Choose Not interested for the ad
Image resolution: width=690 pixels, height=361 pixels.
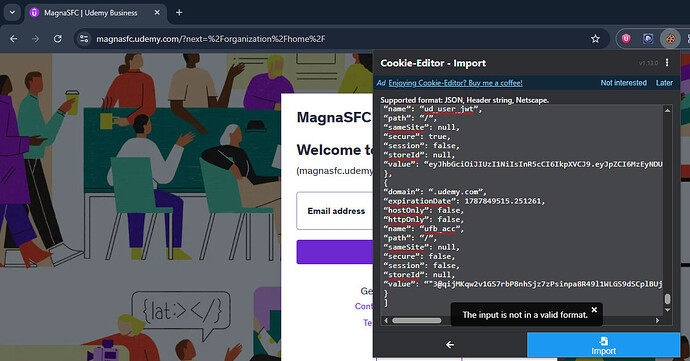tap(624, 83)
